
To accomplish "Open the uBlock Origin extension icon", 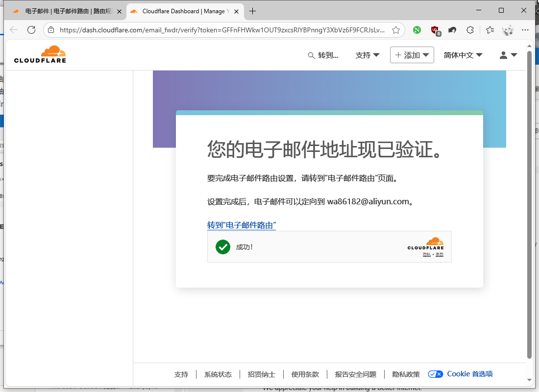I will 435,30.
